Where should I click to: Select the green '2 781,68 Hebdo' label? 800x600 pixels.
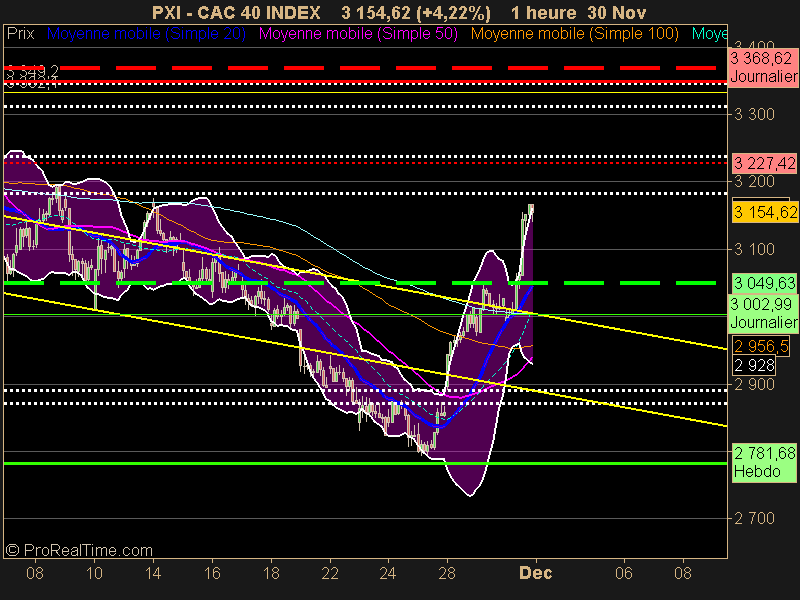764,462
